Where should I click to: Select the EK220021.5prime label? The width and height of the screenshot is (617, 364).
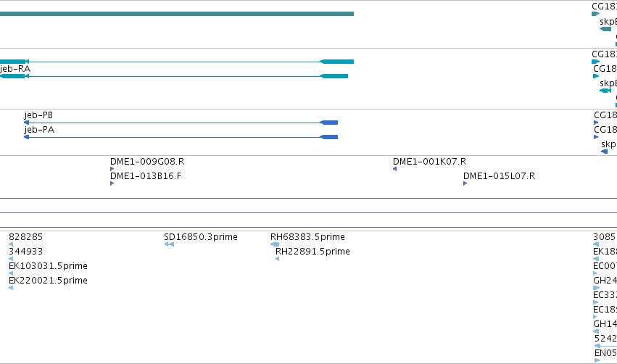[48, 281]
